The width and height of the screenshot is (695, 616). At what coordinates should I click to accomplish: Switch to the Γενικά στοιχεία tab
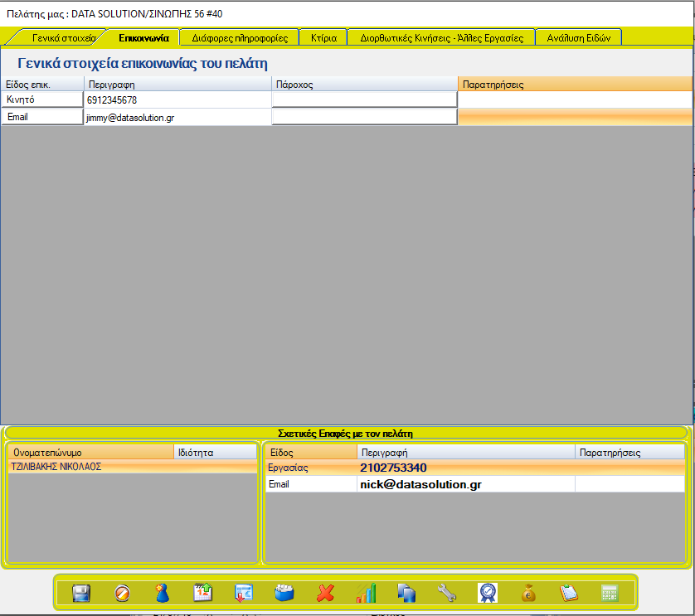pyautogui.click(x=63, y=38)
